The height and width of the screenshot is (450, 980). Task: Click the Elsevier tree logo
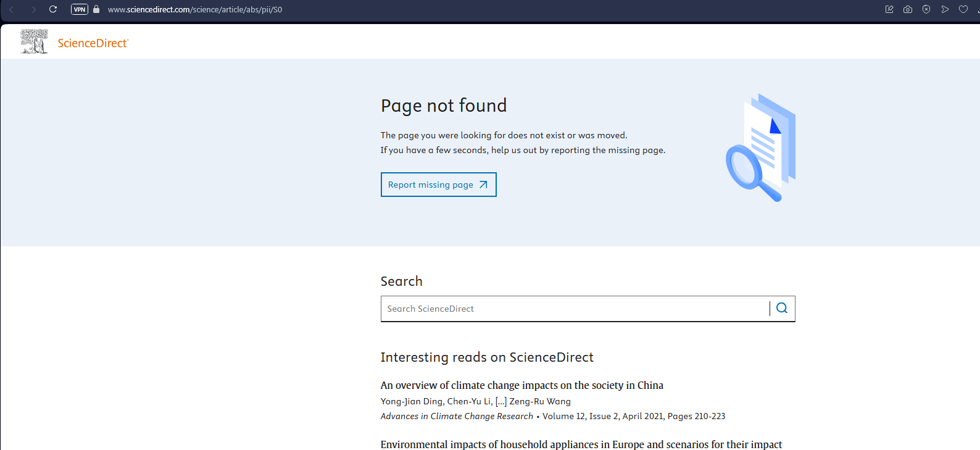[x=34, y=41]
